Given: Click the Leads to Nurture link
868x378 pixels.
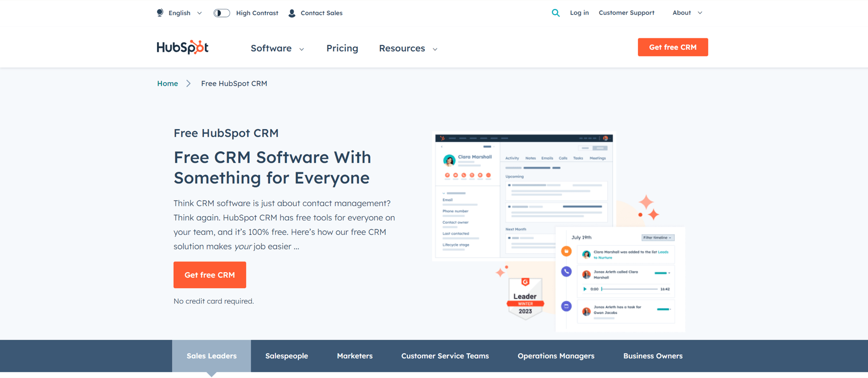Looking at the screenshot, I should point(631,255).
